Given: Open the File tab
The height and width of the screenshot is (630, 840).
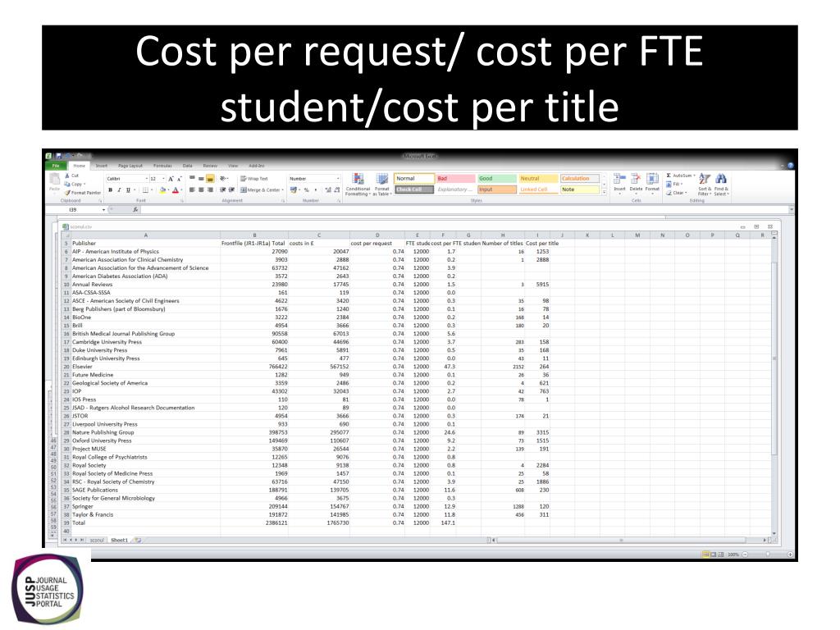Looking at the screenshot, I should 56,166.
